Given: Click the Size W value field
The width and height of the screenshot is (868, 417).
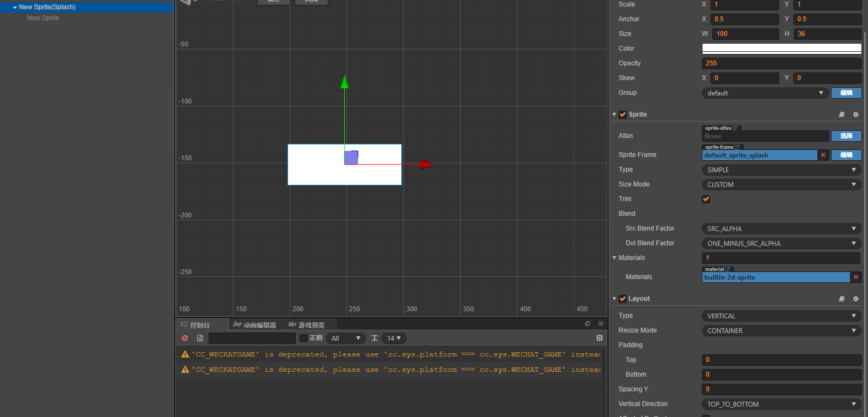Looking at the screenshot, I should point(745,34).
